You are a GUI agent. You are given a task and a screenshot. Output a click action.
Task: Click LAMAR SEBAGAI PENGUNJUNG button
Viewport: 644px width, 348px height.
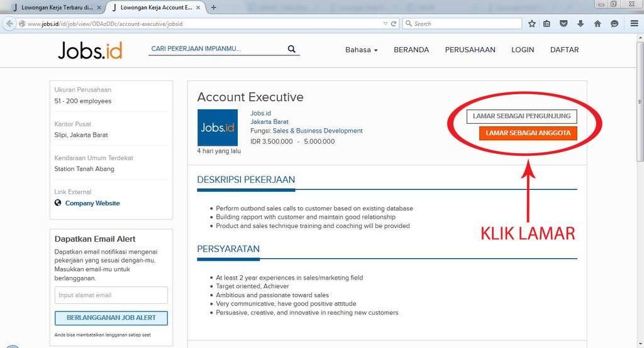[521, 116]
